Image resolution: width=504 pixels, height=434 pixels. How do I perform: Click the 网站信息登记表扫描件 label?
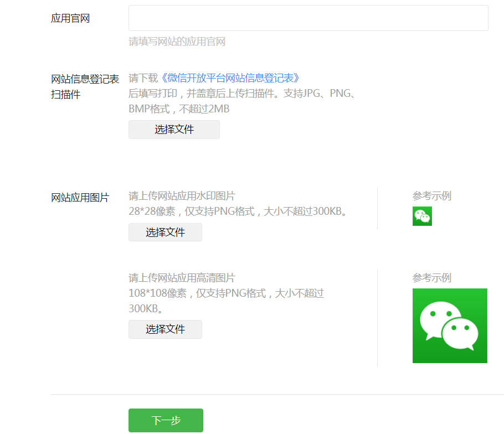tap(85, 86)
